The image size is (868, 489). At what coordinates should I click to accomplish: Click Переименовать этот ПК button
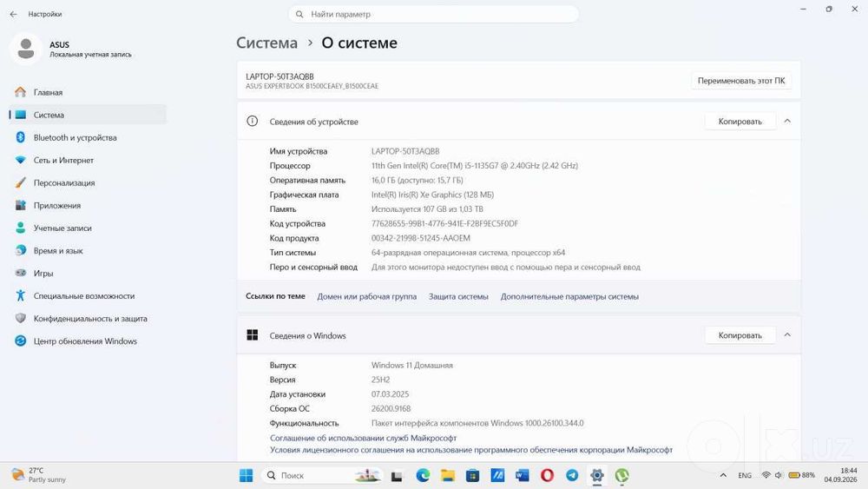coord(741,81)
